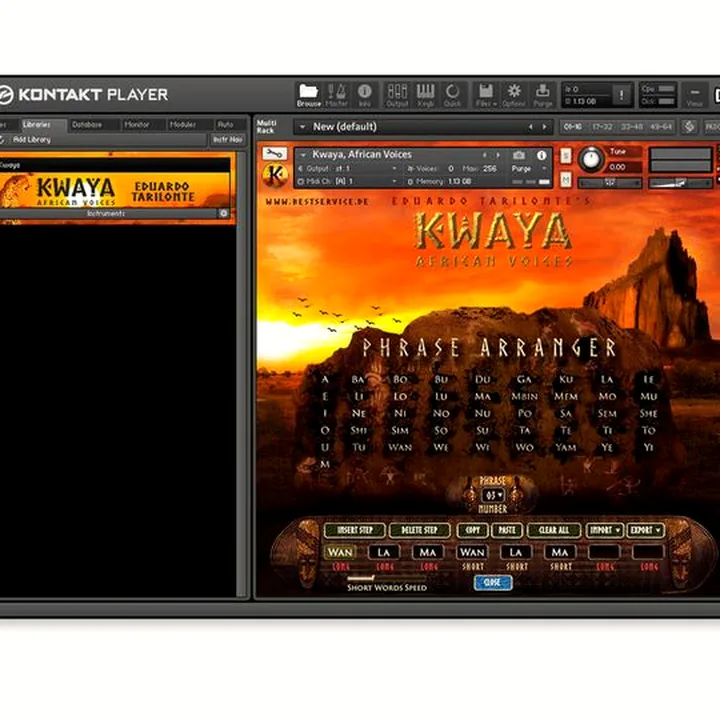
Task: Click the Clear All button
Action: 554,530
